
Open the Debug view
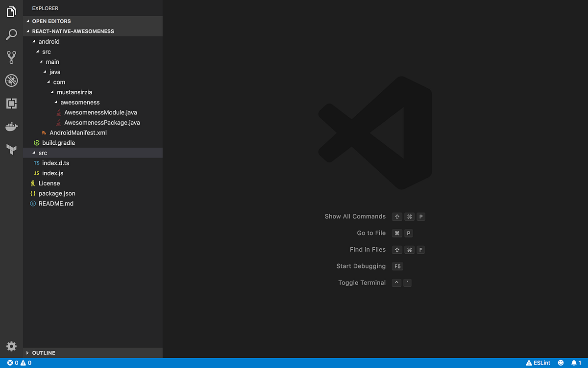[x=11, y=80]
